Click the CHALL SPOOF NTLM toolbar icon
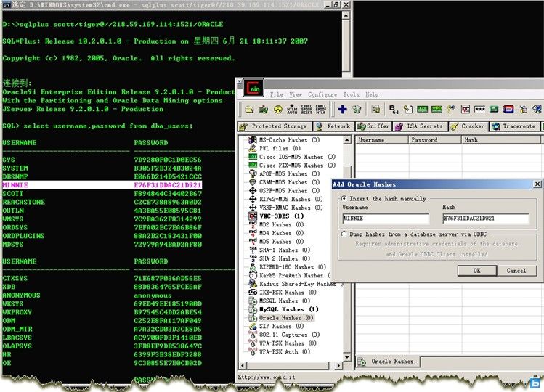The image size is (544, 392). pyautogui.click(x=320, y=110)
